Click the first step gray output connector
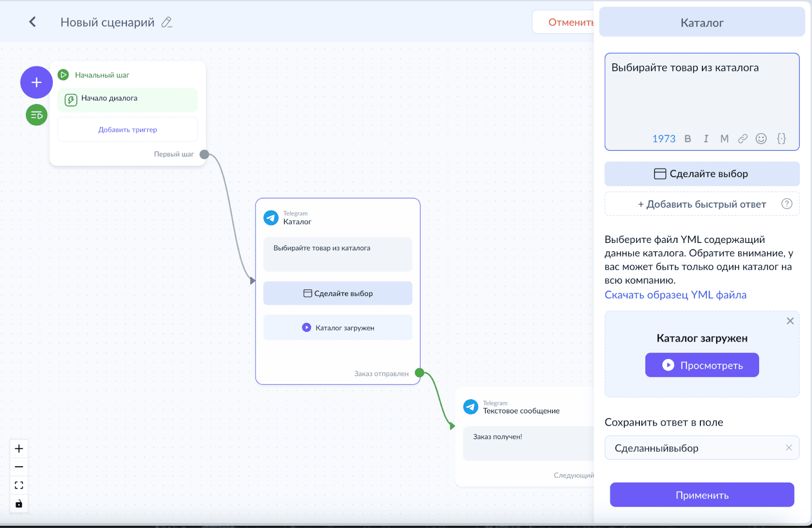Image resolution: width=812 pixels, height=528 pixels. pyautogui.click(x=205, y=154)
